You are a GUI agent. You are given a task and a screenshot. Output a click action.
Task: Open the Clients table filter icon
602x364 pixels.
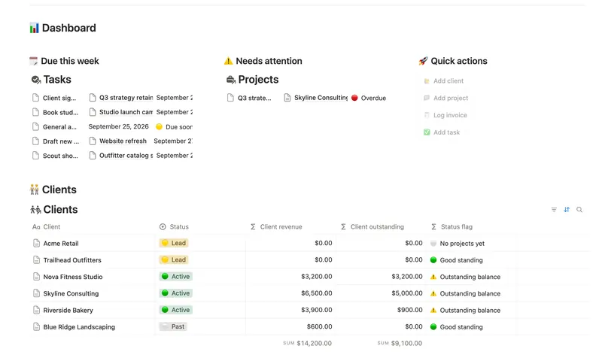(554, 209)
